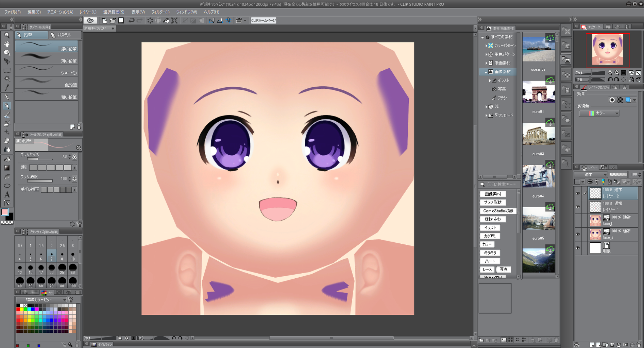Select the Text tool (A icon)
The image size is (644, 348).
pos(7,194)
